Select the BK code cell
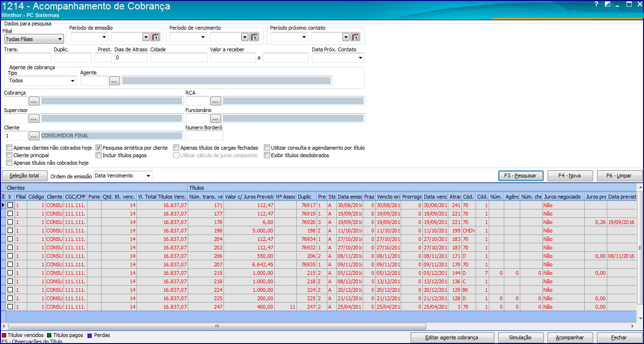Viewport: 644px width, 344px height. coord(469,290)
